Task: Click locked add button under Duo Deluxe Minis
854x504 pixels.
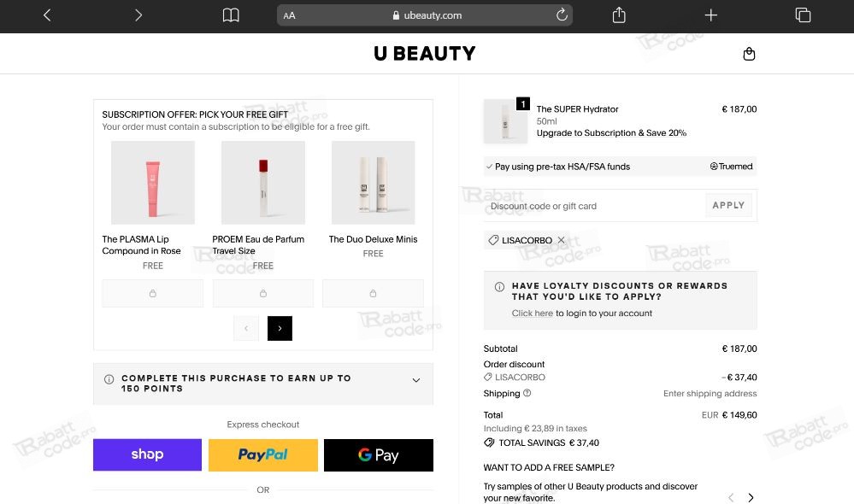Action: pyautogui.click(x=373, y=293)
